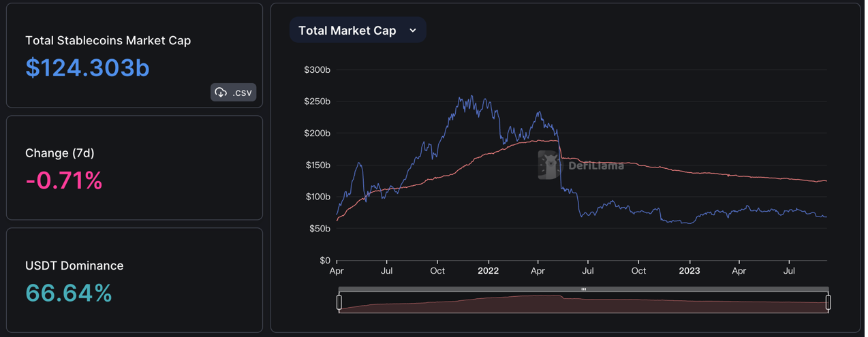Select the right range slider handle
Screen dimensions: 868x337
tap(828, 302)
